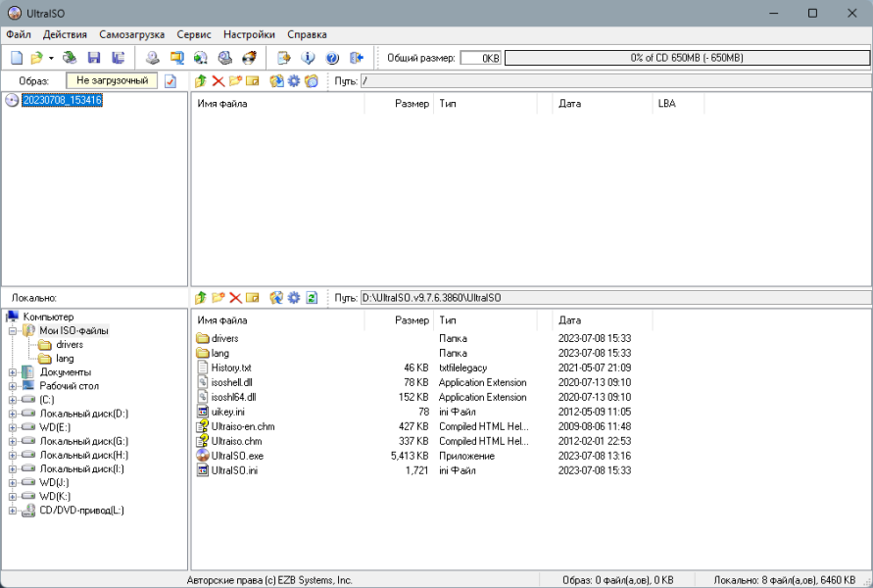Viewport: 873px width, 588px height.
Task: Click the Exit door icon in toolbar
Action: pyautogui.click(x=357, y=58)
